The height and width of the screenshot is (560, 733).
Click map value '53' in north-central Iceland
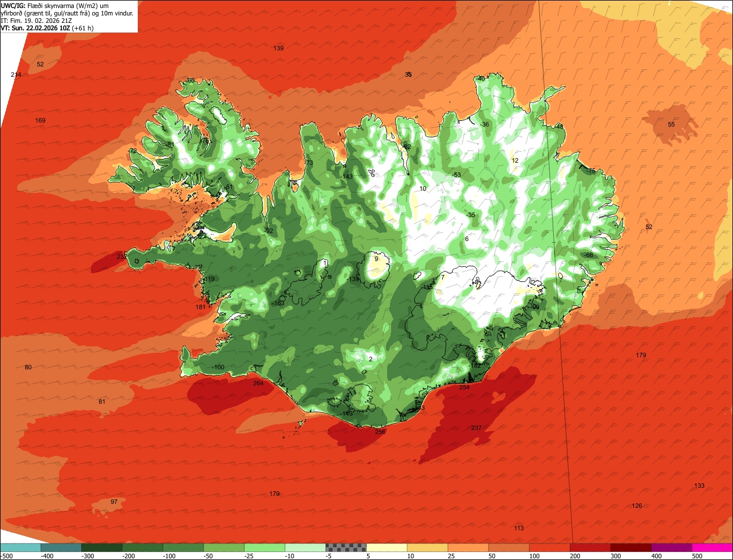pyautogui.click(x=457, y=175)
